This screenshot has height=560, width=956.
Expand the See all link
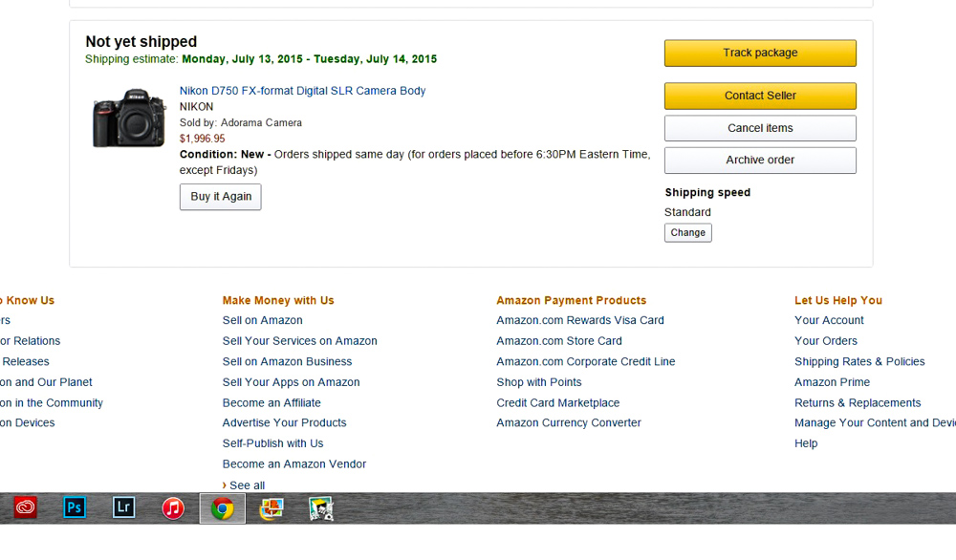click(247, 485)
